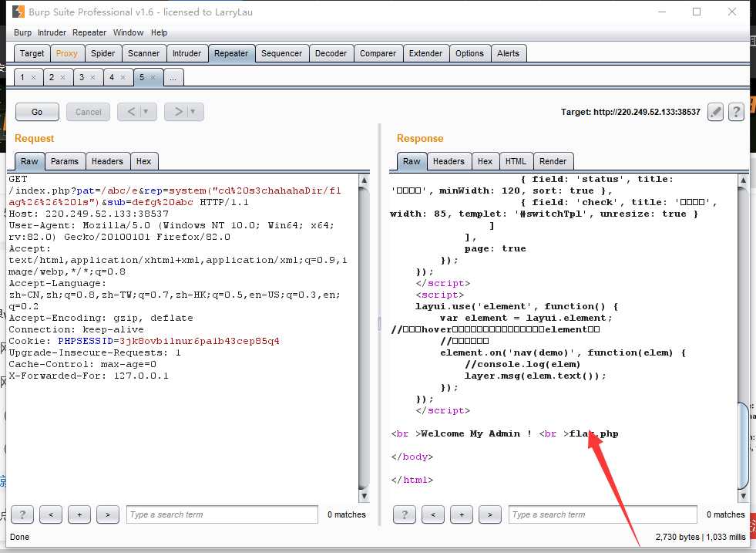The height and width of the screenshot is (553, 756).
Task: Click response search next match button
Action: click(489, 514)
